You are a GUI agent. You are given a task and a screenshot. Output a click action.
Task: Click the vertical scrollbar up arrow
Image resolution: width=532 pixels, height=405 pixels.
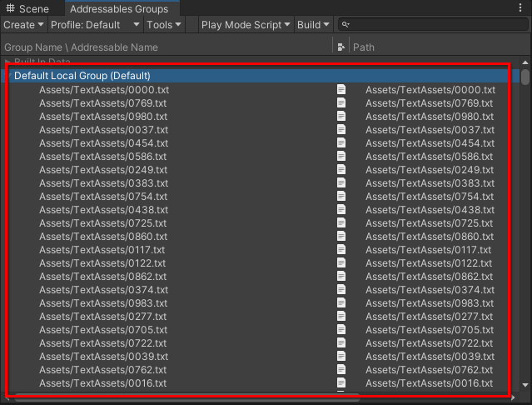tap(525, 62)
